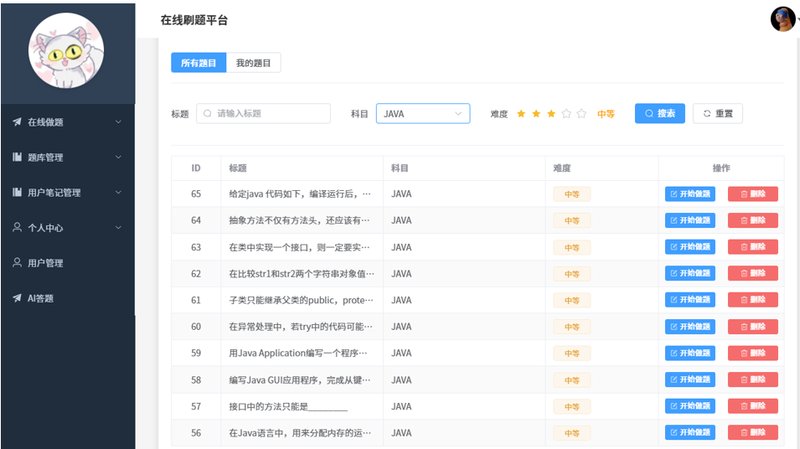Click 开始做题 for question ID 65

tap(690, 193)
